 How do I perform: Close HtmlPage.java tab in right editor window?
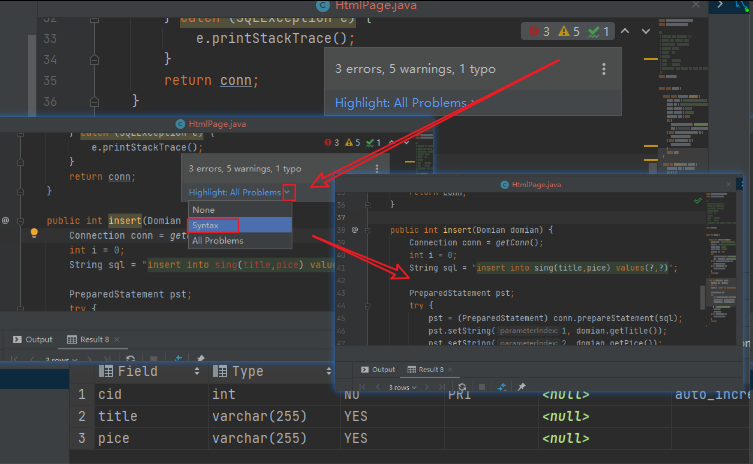coord(729,184)
